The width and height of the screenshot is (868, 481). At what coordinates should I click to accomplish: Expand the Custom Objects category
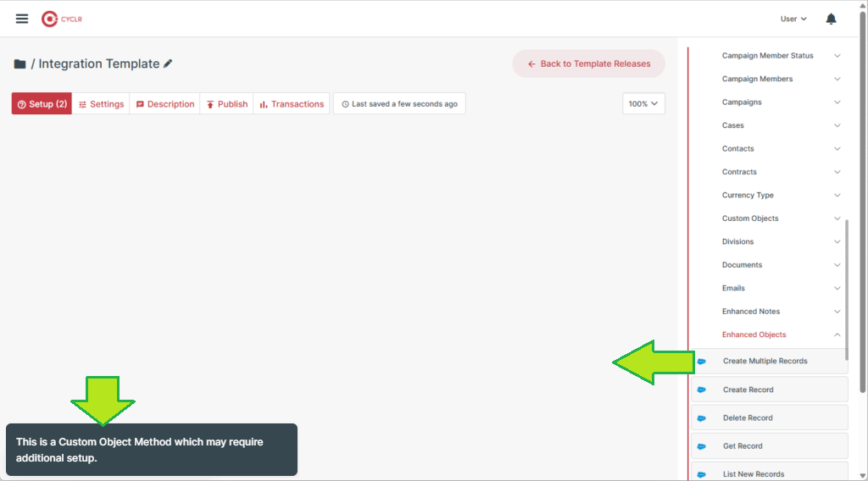pyautogui.click(x=781, y=218)
